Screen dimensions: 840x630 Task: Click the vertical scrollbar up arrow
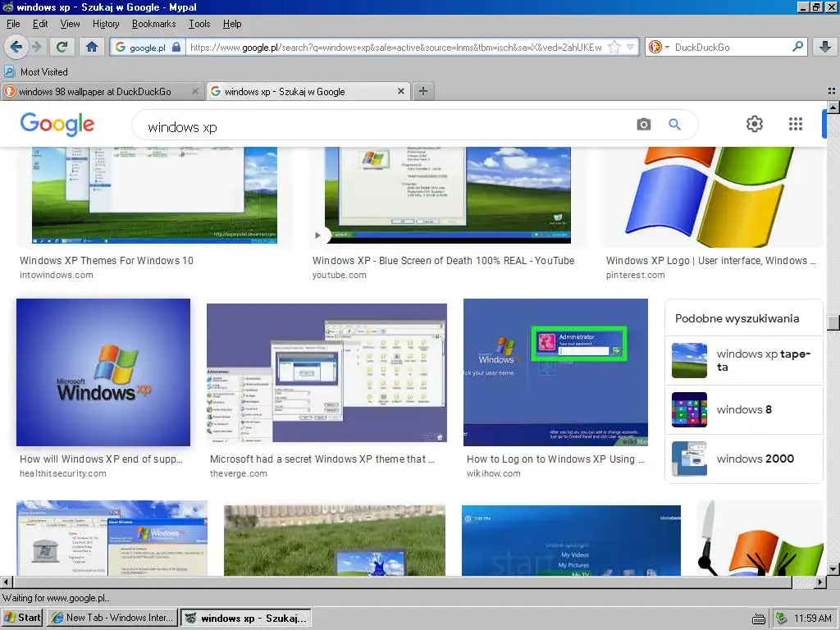coord(833,107)
